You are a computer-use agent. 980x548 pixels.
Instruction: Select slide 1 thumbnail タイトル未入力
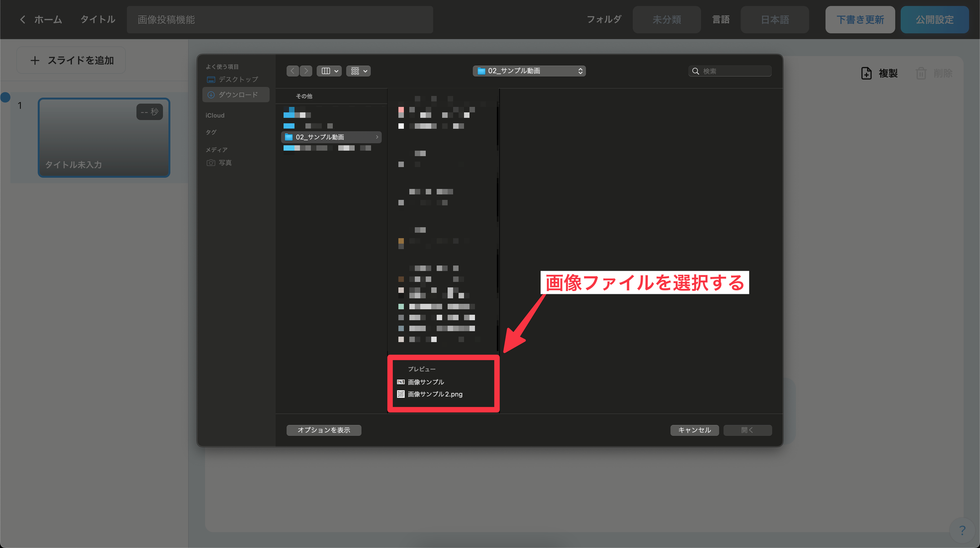(104, 138)
